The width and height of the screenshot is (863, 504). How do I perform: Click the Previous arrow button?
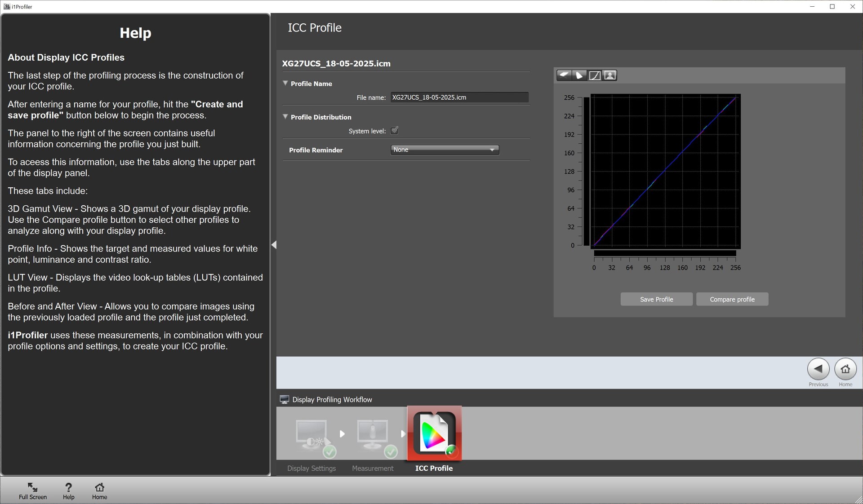tap(818, 369)
